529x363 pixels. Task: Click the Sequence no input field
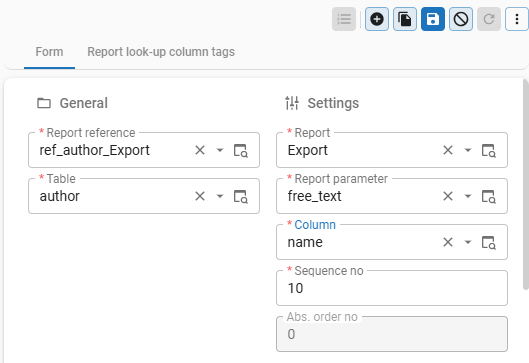click(x=392, y=288)
